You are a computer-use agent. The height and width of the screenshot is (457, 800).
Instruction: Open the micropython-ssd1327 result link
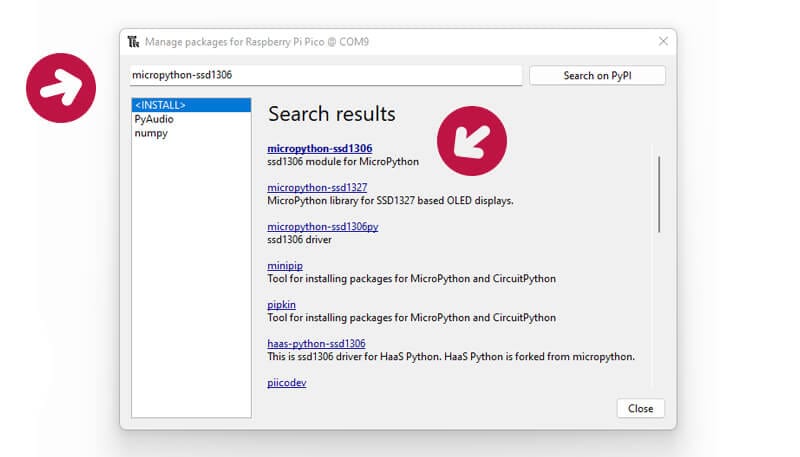tap(317, 187)
